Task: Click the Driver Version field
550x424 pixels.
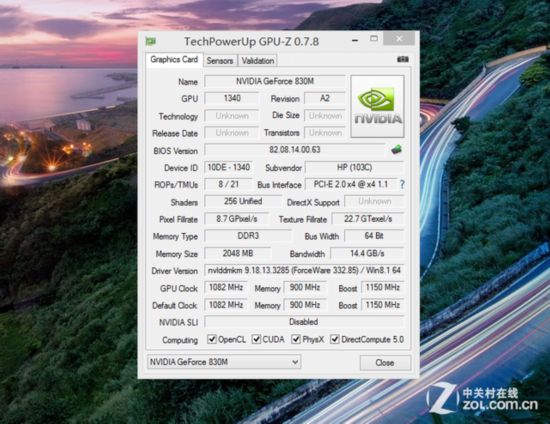Action: [x=304, y=270]
